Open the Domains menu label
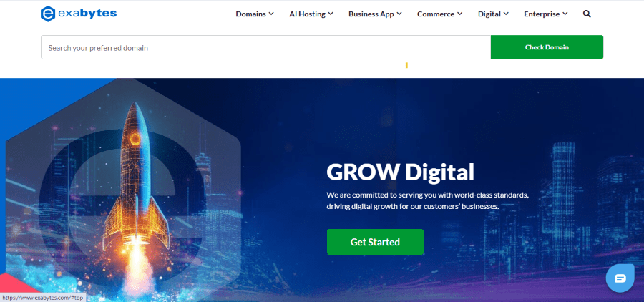Image resolution: width=644 pixels, height=302 pixels. point(251,14)
